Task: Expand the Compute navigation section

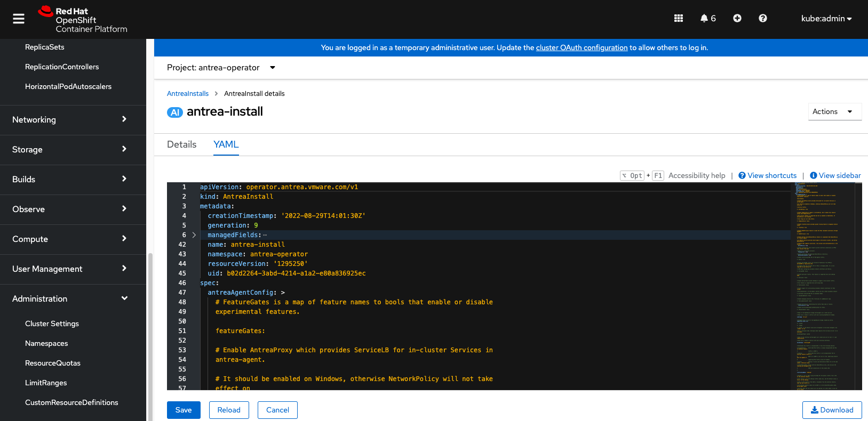Action: [x=73, y=239]
